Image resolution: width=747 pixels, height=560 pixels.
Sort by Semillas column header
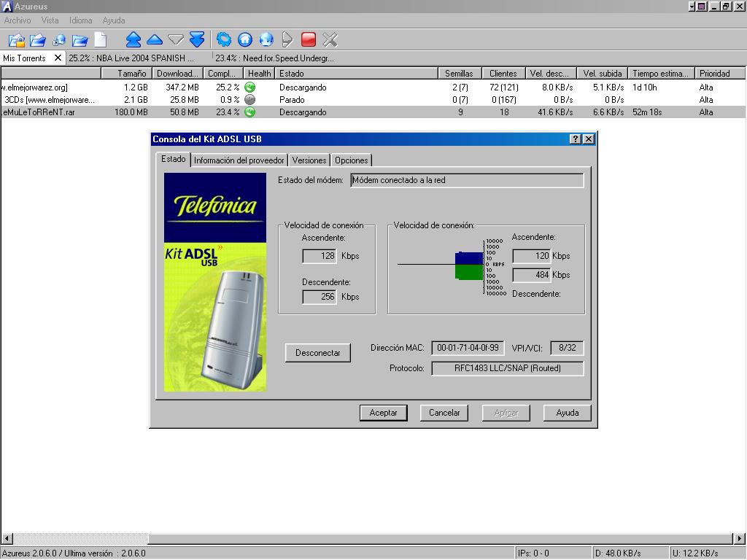pyautogui.click(x=460, y=74)
